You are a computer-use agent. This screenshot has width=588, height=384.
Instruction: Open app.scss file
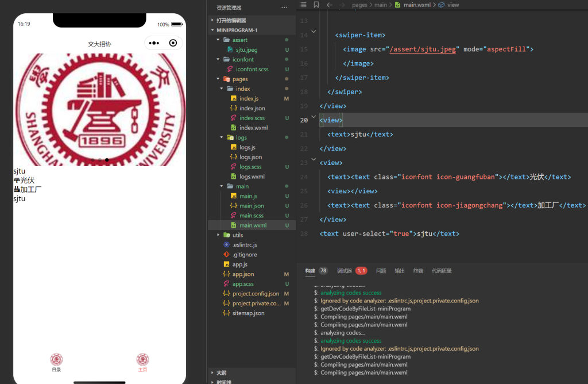click(243, 284)
